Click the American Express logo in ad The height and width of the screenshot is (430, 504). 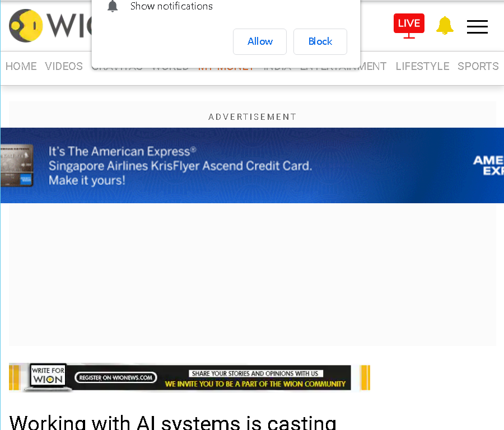point(488,165)
